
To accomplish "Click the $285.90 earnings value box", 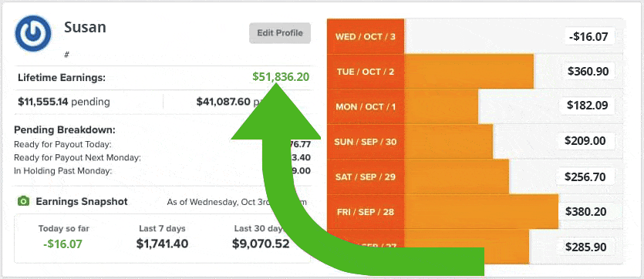I will (x=585, y=247).
